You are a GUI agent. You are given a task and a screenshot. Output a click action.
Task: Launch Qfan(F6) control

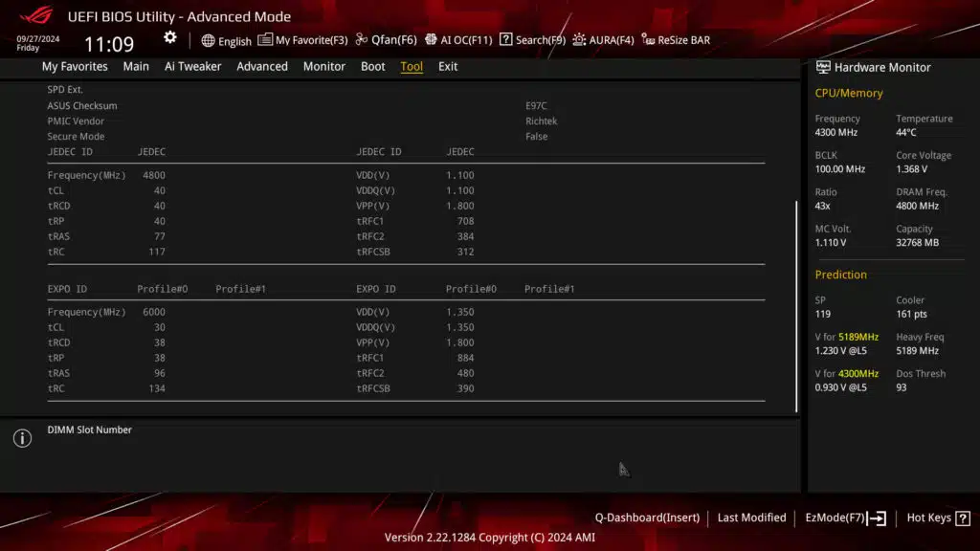tap(386, 40)
